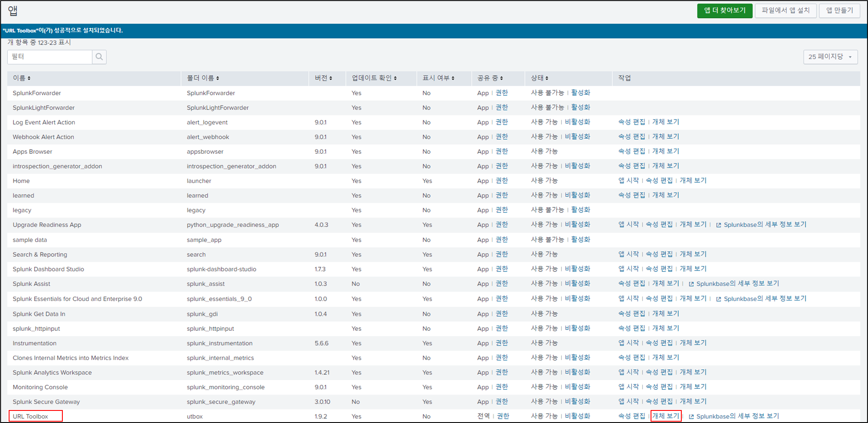Click the green 앱 더 찾아보기 button

(x=725, y=10)
